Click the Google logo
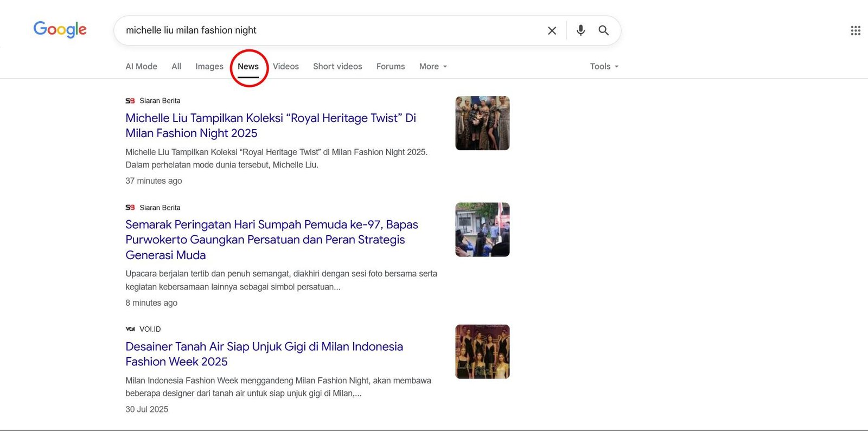The width and height of the screenshot is (868, 431). click(x=60, y=29)
